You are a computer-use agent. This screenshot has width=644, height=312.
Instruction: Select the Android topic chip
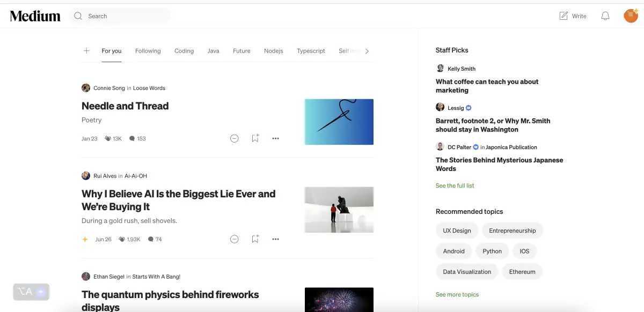click(x=454, y=251)
